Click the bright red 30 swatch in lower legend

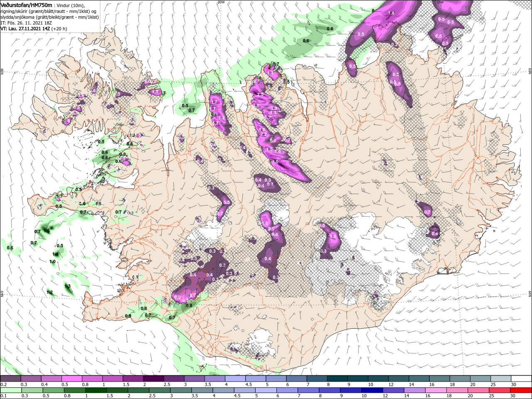521,390
